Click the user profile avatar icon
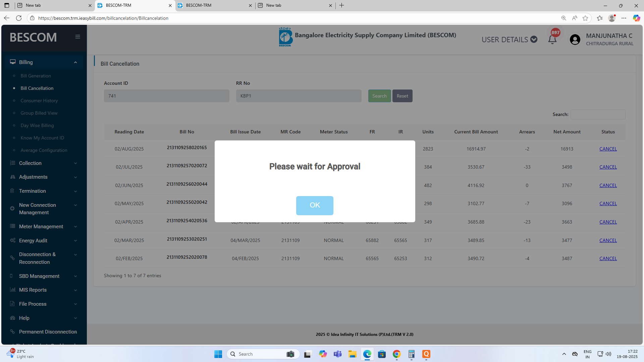Screen dimensions: 644x362 click(x=575, y=40)
